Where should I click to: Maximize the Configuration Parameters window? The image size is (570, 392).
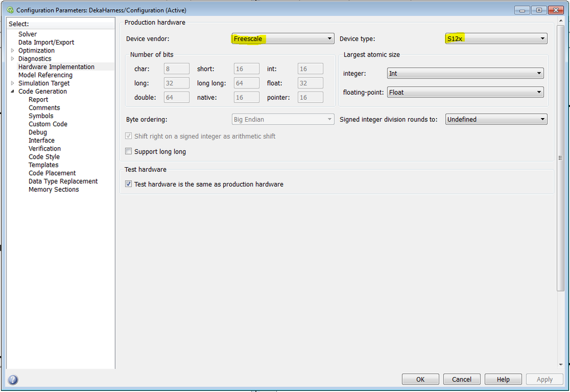539,10
